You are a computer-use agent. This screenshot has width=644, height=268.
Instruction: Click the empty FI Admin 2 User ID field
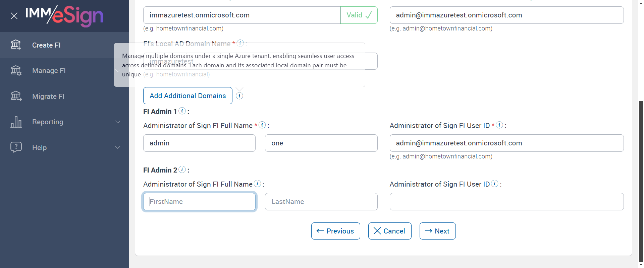(x=506, y=202)
